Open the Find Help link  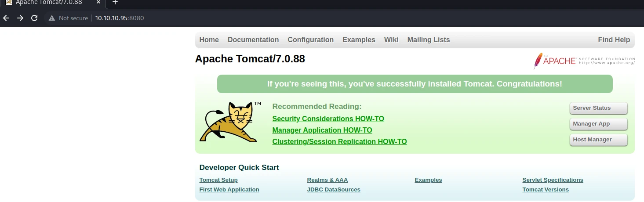point(614,40)
